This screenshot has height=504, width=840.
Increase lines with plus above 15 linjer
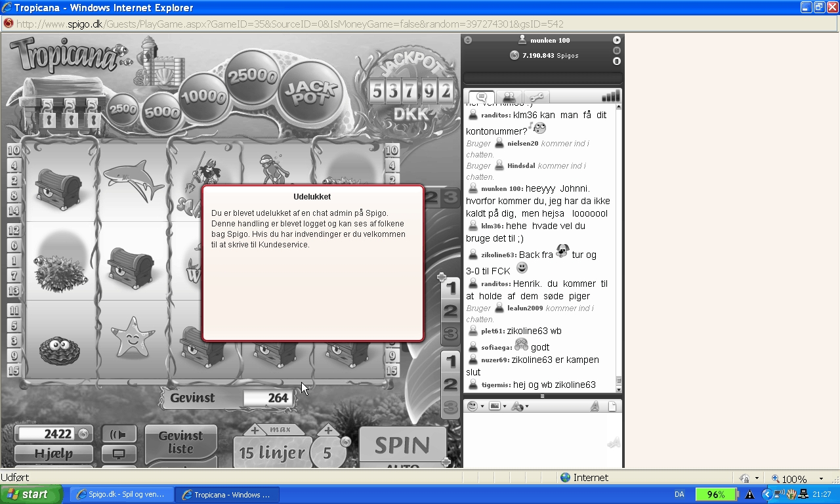point(255,430)
